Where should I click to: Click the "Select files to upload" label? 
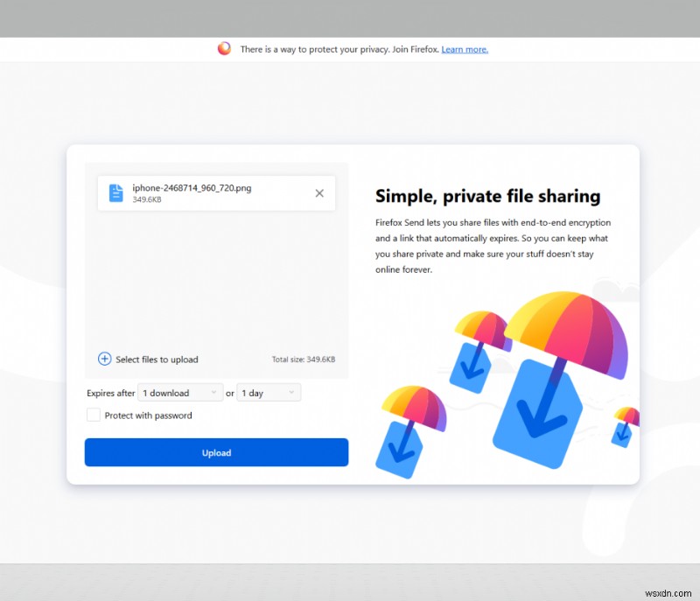[x=157, y=359]
